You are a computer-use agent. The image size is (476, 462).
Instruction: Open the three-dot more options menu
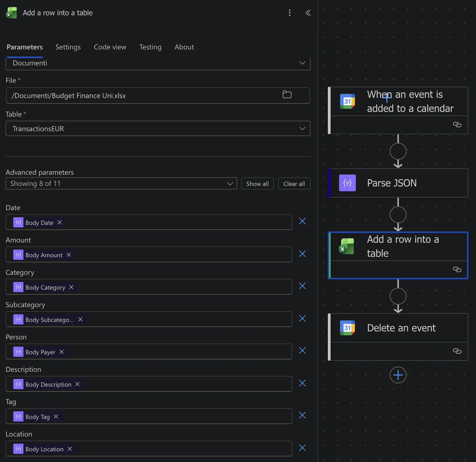coord(289,13)
